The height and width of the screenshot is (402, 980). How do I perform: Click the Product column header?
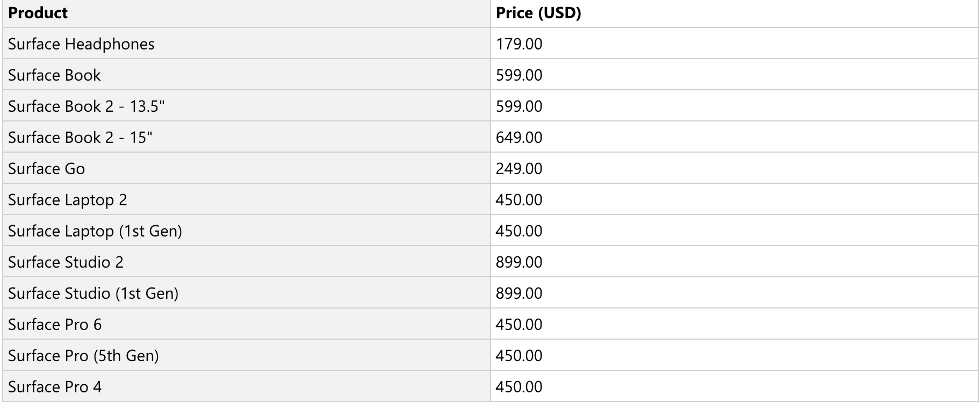pos(247,13)
